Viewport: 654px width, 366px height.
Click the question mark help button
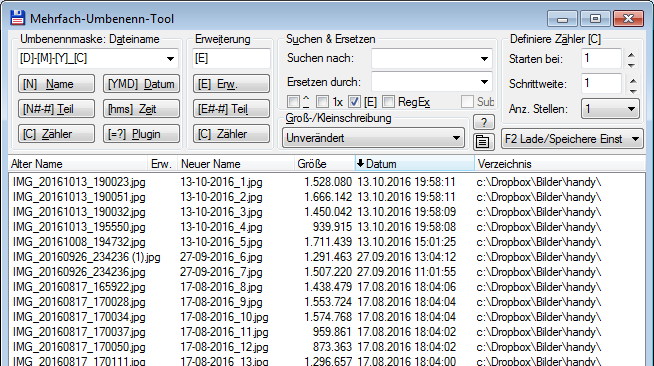click(484, 122)
